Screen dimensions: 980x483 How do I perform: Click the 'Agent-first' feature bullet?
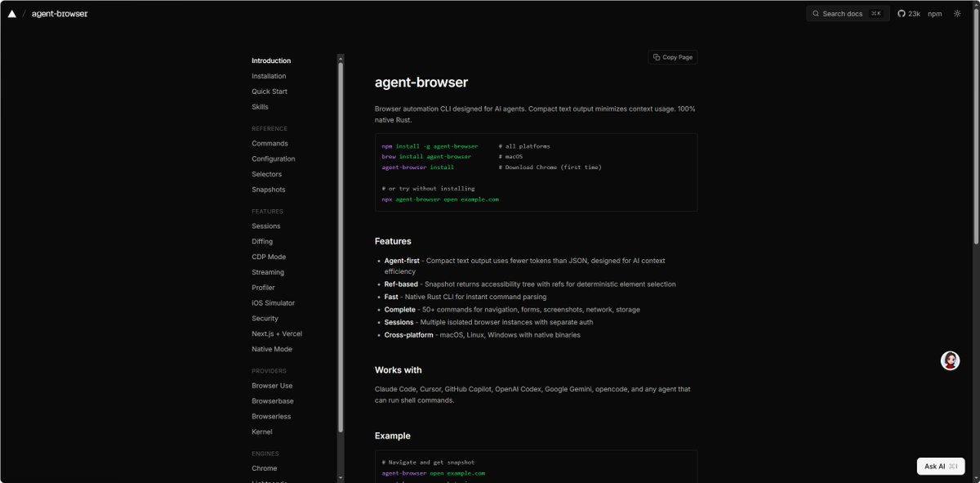point(524,266)
